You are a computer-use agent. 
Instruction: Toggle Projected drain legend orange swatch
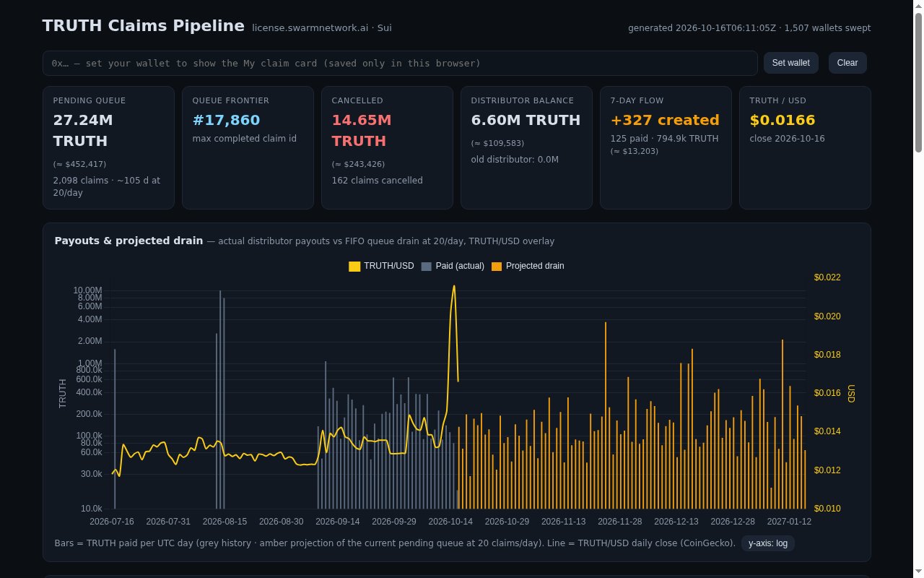click(x=497, y=266)
